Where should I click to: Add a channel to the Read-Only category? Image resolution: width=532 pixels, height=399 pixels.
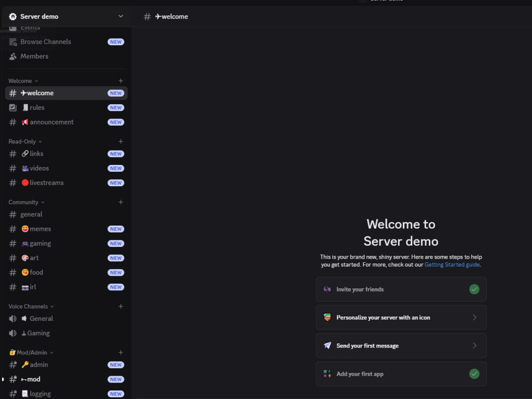[x=120, y=142]
